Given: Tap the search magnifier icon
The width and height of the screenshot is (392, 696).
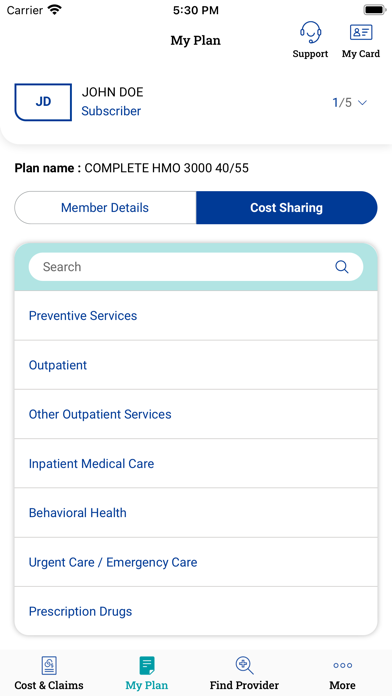Looking at the screenshot, I should (341, 267).
